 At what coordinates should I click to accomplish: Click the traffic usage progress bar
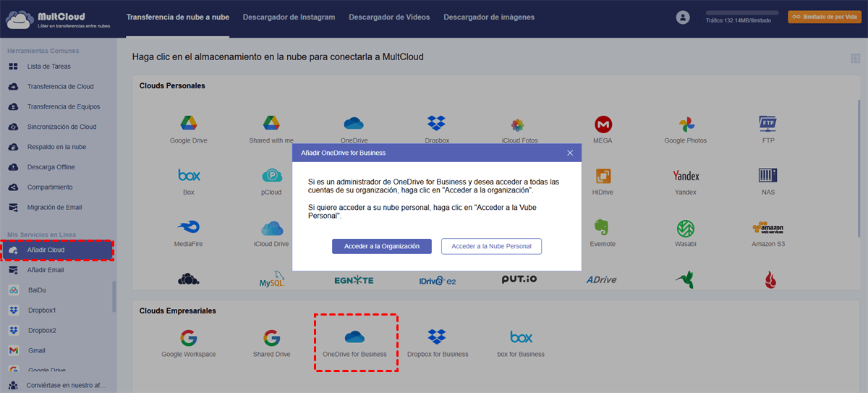[742, 13]
